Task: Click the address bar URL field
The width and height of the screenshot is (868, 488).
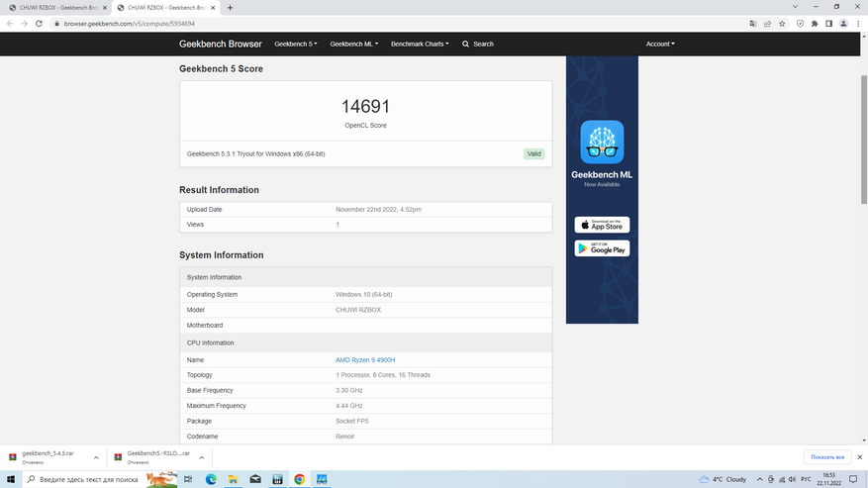Action: (399, 24)
